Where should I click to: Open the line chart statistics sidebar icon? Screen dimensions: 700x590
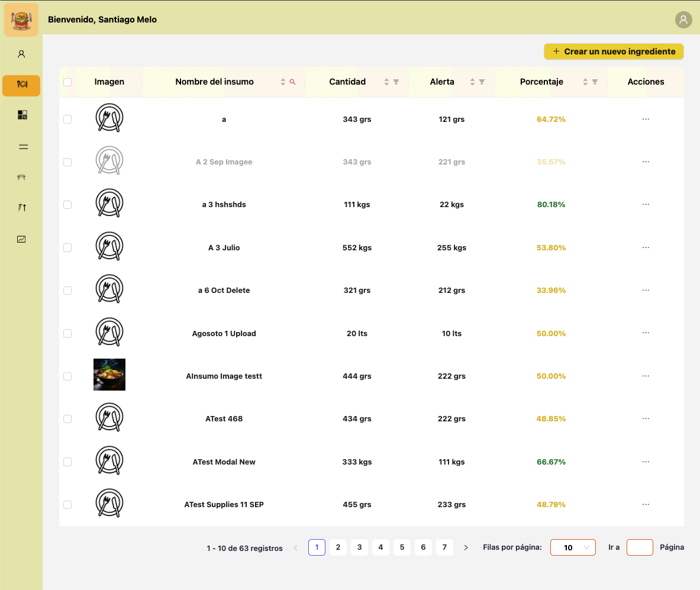(21, 239)
